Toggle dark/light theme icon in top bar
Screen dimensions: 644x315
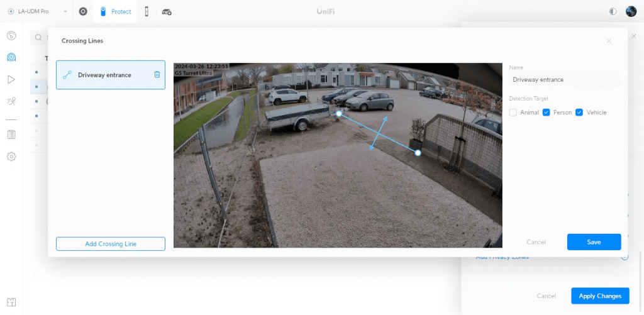tap(613, 11)
